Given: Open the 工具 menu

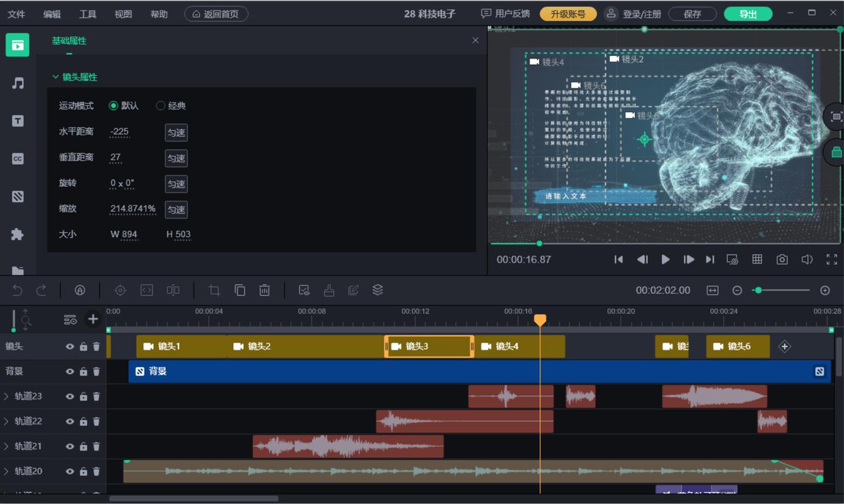Looking at the screenshot, I should click(88, 14).
